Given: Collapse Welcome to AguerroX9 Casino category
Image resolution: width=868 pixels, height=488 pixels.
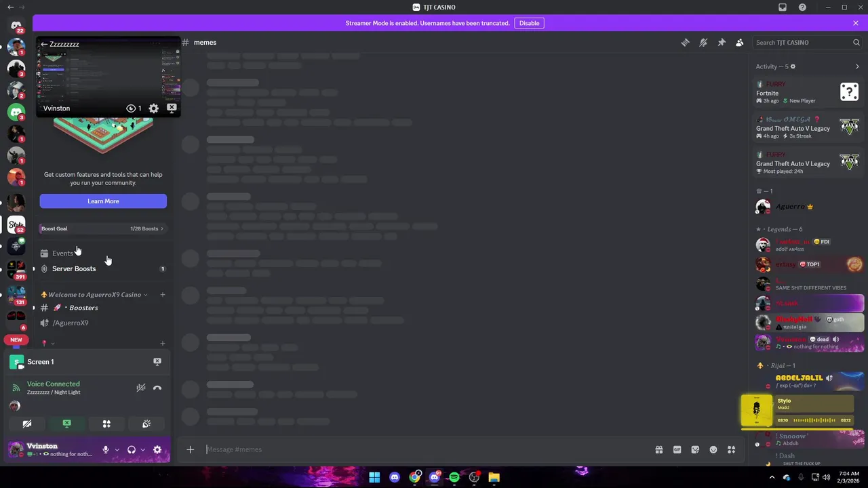Looking at the screenshot, I should coord(94,295).
